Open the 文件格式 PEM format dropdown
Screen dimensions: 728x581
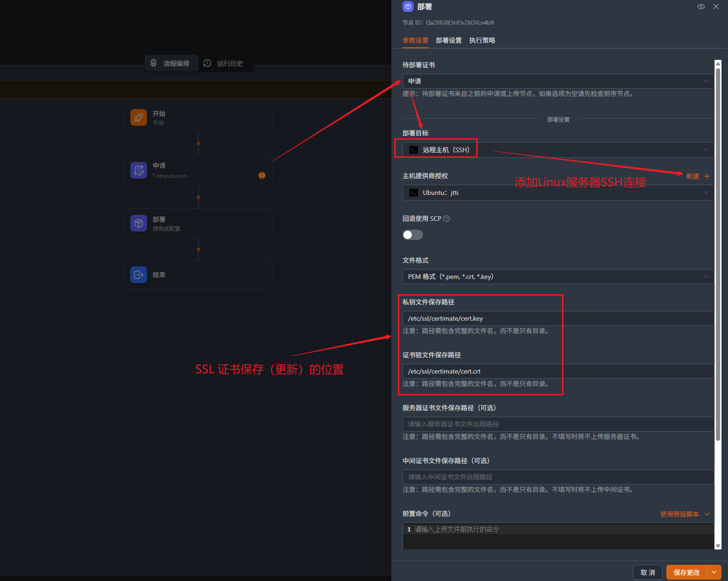point(558,277)
